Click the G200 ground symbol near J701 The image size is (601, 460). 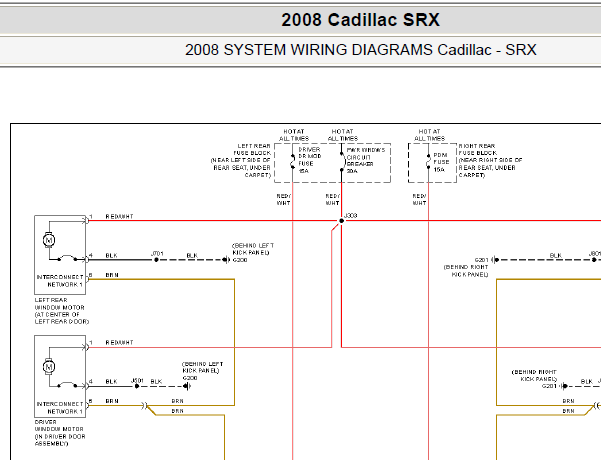click(x=226, y=260)
